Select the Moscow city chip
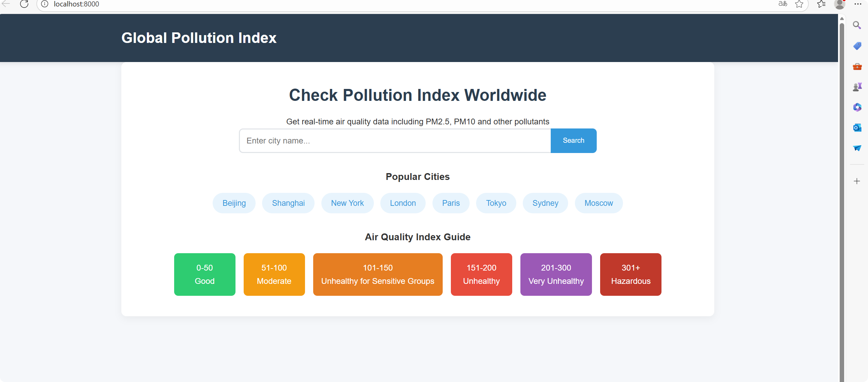The image size is (868, 382). pos(598,203)
